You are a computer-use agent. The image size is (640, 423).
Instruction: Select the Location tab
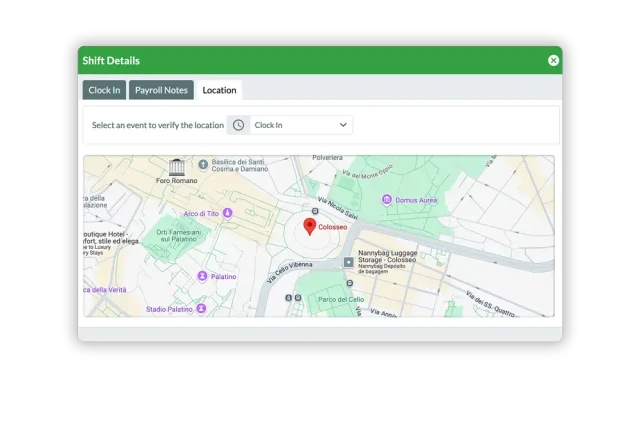coord(219,90)
